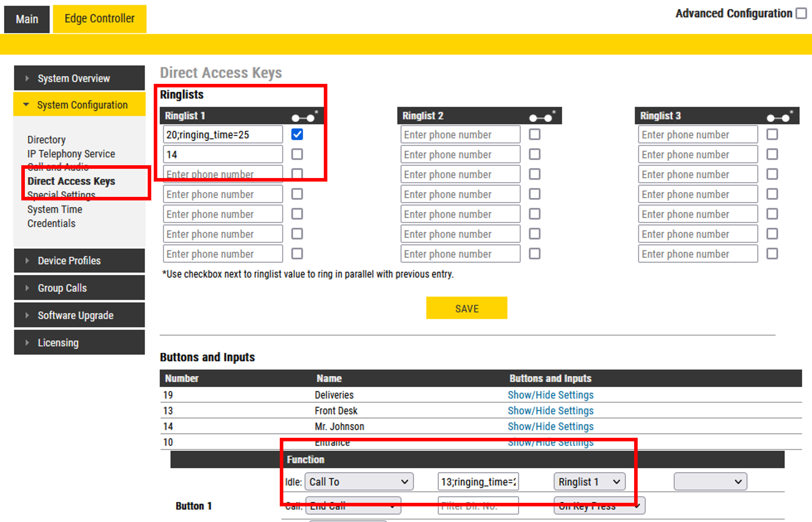Collapse the System Configuration section
The height and width of the screenshot is (522, 812).
pos(26,105)
